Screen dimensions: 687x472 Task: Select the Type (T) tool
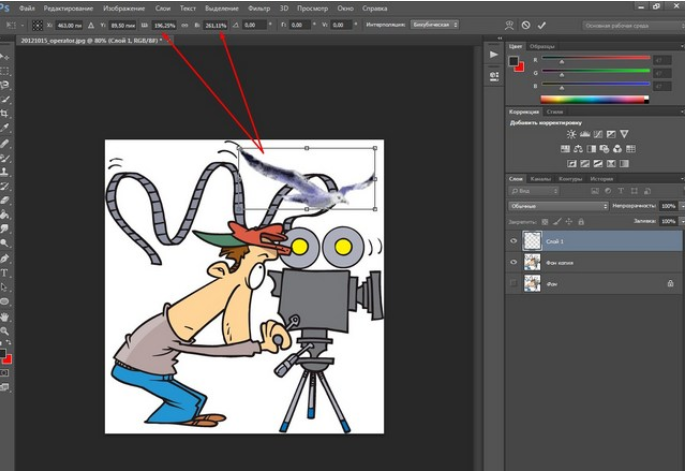click(5, 272)
